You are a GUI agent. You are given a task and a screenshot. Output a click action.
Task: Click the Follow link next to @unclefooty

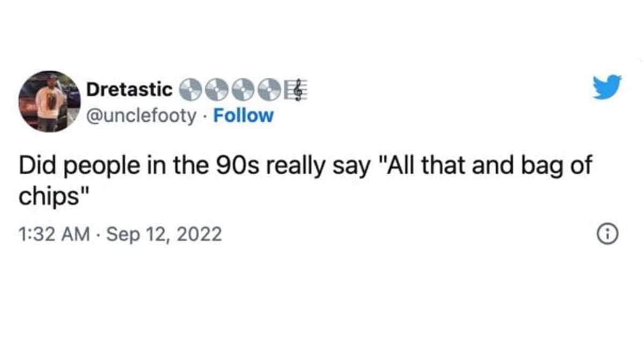[x=244, y=115]
